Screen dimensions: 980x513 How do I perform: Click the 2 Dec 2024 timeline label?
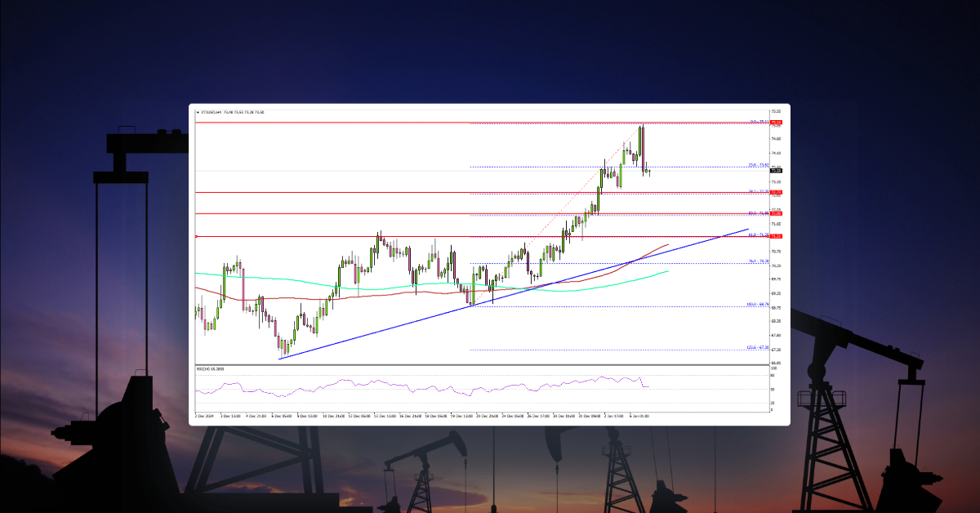pos(203,416)
